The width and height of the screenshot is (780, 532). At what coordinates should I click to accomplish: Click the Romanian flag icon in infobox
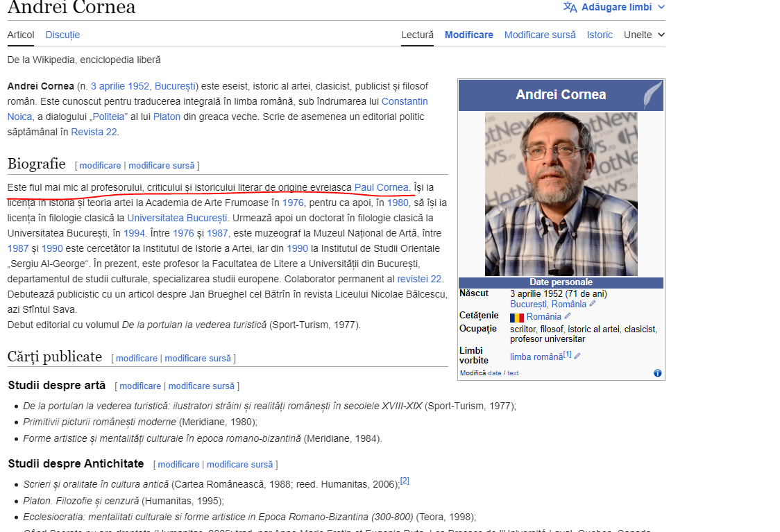517,317
